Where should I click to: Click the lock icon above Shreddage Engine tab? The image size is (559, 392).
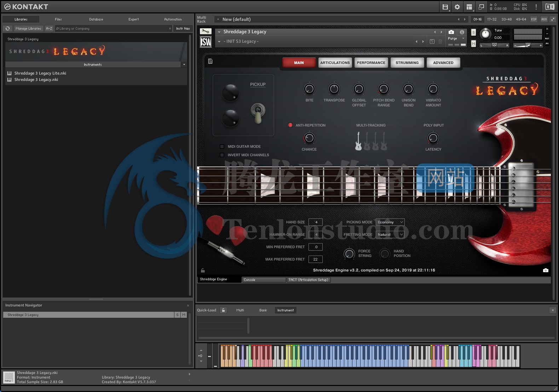point(203,270)
